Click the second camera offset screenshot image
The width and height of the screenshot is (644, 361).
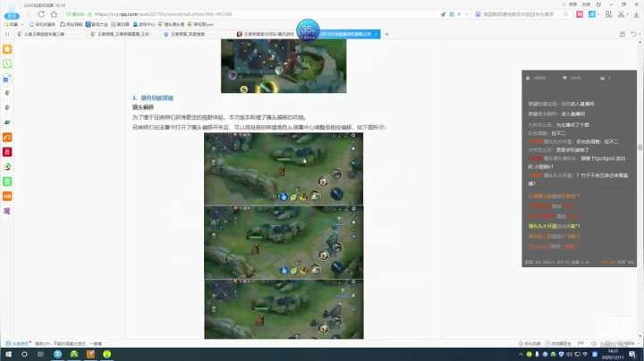(x=284, y=242)
